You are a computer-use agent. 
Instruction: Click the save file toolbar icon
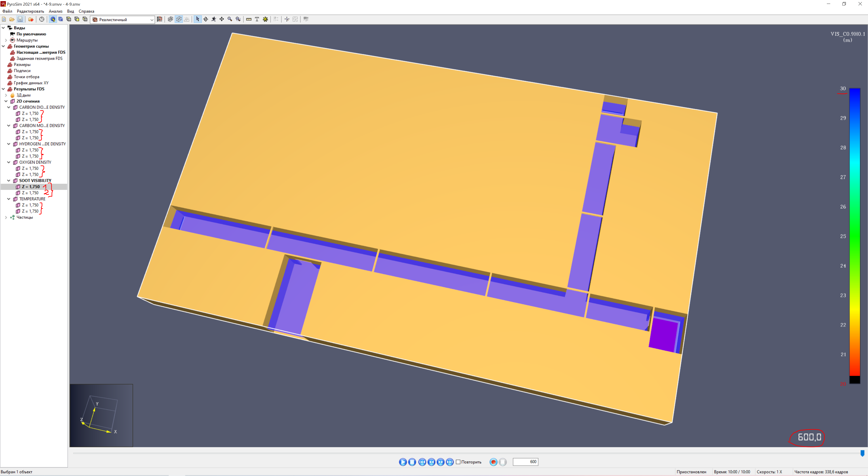point(20,19)
